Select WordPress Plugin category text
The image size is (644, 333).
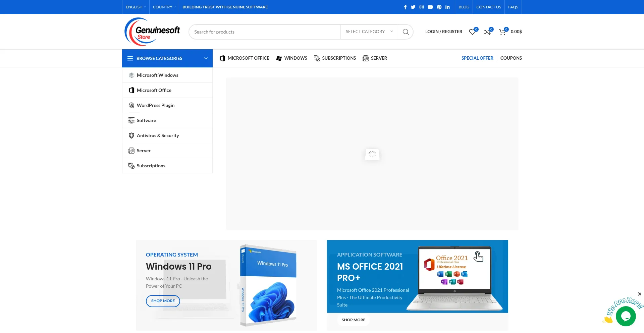point(156,105)
